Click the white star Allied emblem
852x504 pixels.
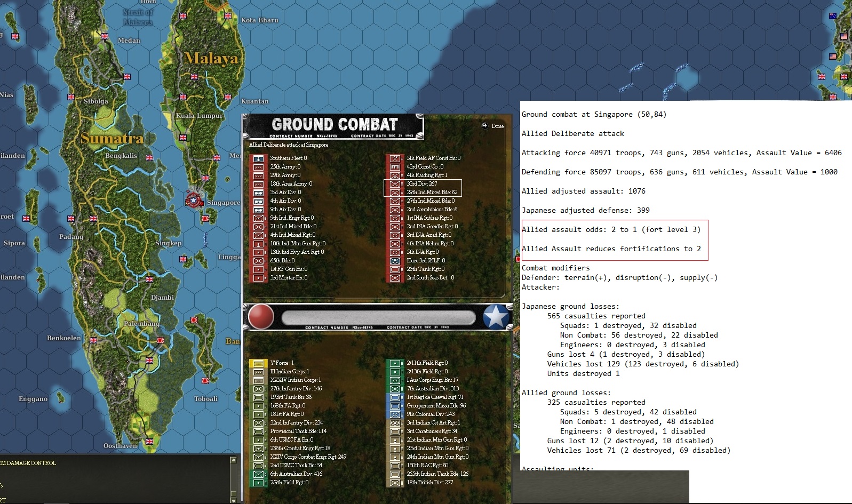(x=496, y=317)
